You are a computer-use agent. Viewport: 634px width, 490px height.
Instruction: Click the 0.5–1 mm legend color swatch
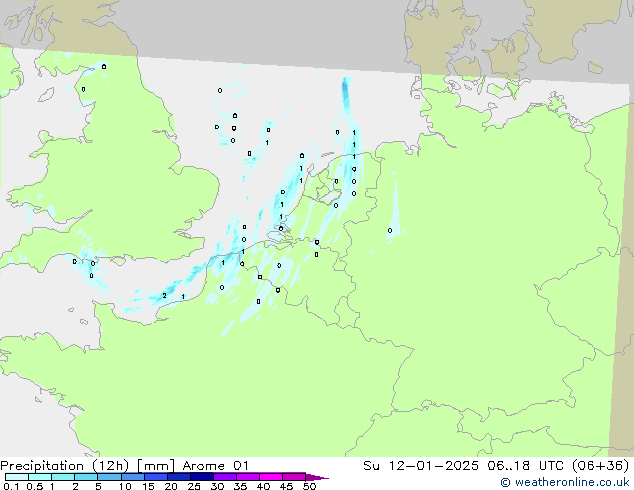click(40, 477)
